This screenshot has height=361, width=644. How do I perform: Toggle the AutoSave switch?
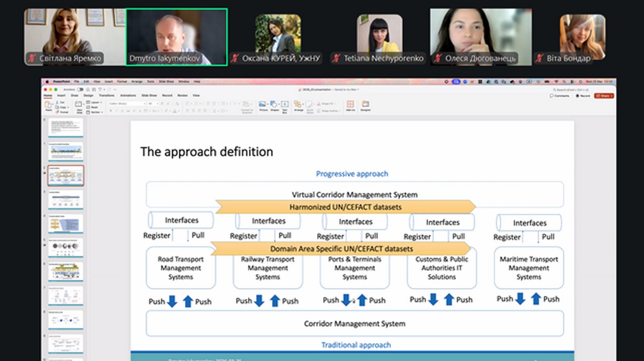point(80,90)
